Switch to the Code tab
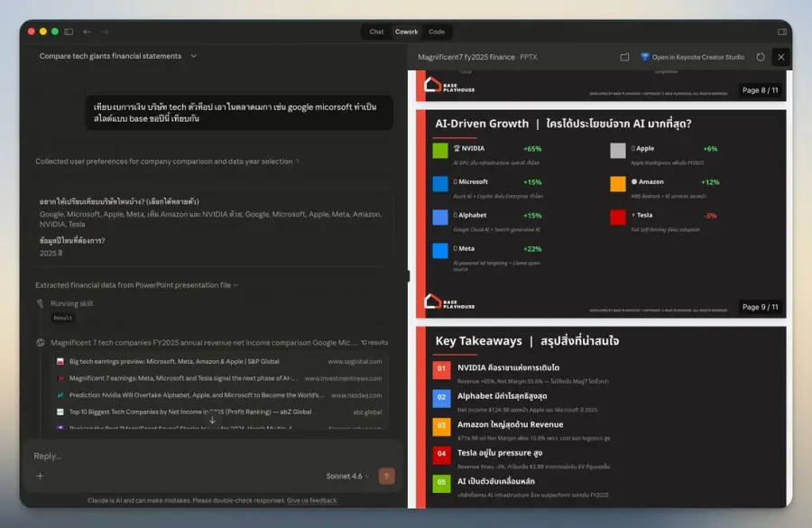The width and height of the screenshot is (812, 528). point(437,32)
